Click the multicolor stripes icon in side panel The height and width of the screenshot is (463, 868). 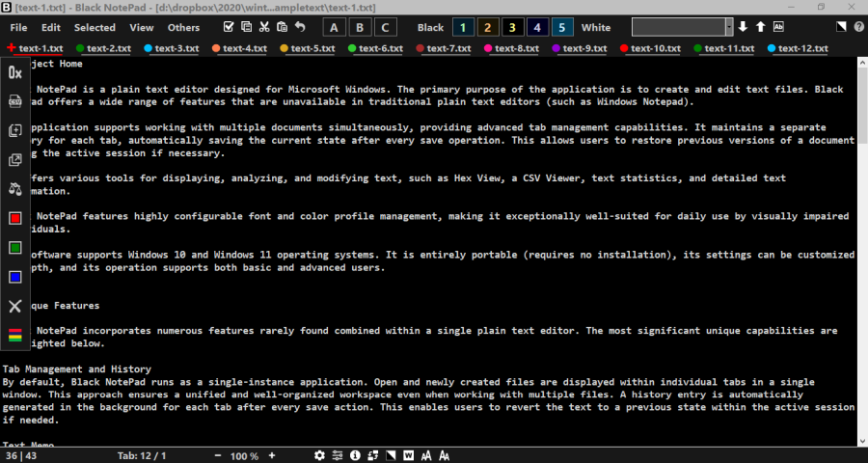[x=14, y=335]
